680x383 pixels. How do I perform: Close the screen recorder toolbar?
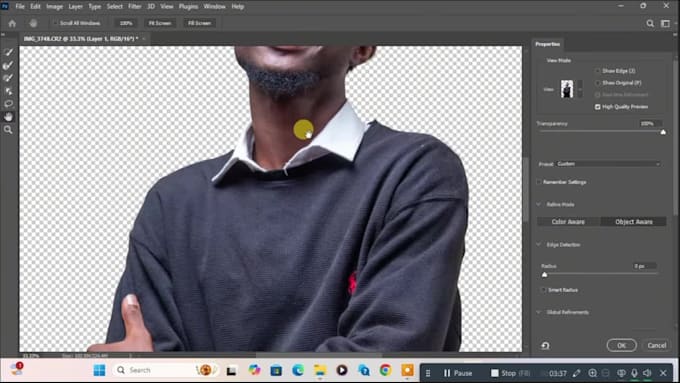(x=663, y=373)
